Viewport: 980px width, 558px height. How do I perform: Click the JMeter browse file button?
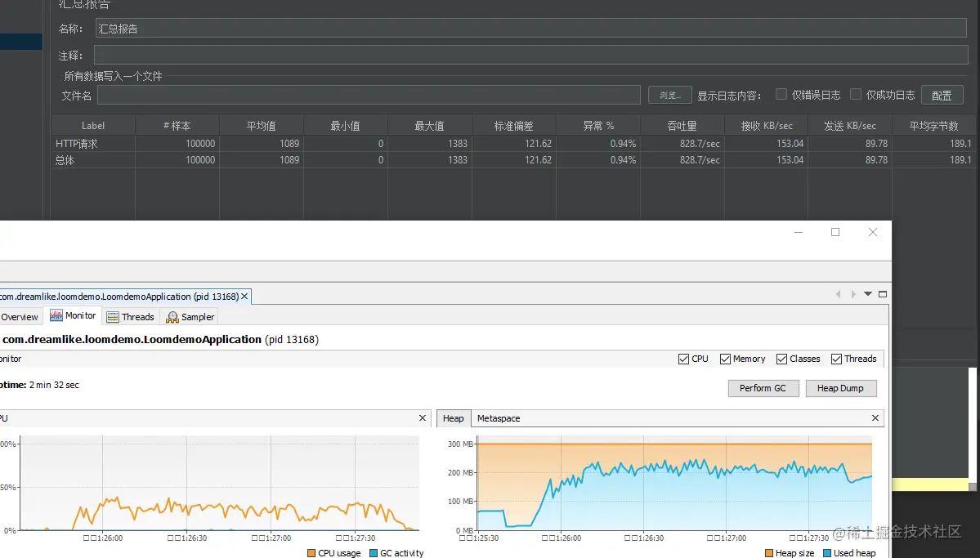coord(670,95)
